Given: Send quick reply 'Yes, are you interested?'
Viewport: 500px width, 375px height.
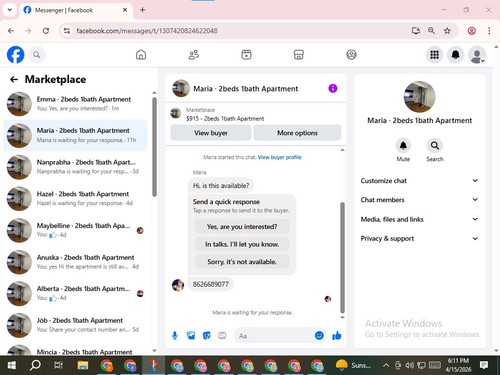Looking at the screenshot, I should pyautogui.click(x=242, y=227).
